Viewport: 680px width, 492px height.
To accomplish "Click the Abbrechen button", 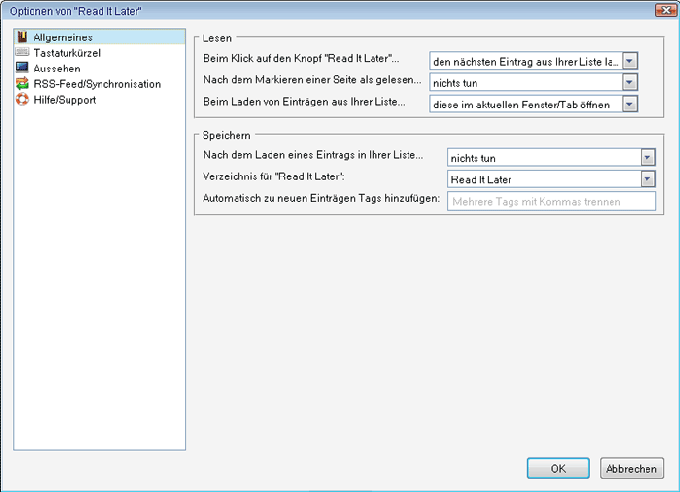I will (631, 469).
